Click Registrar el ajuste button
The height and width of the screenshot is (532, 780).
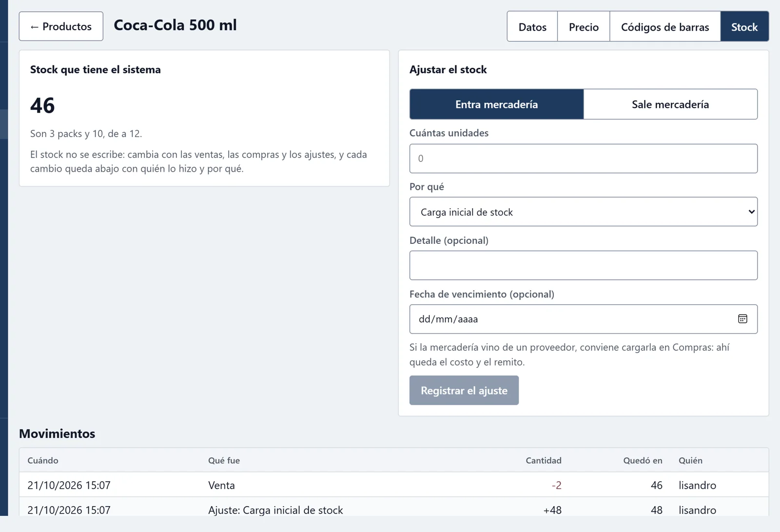(464, 390)
